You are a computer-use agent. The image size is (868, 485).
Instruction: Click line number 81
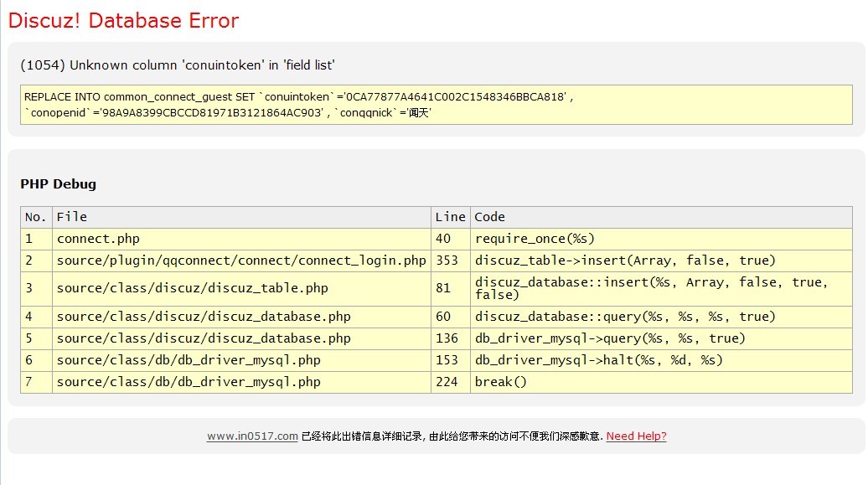coord(451,288)
